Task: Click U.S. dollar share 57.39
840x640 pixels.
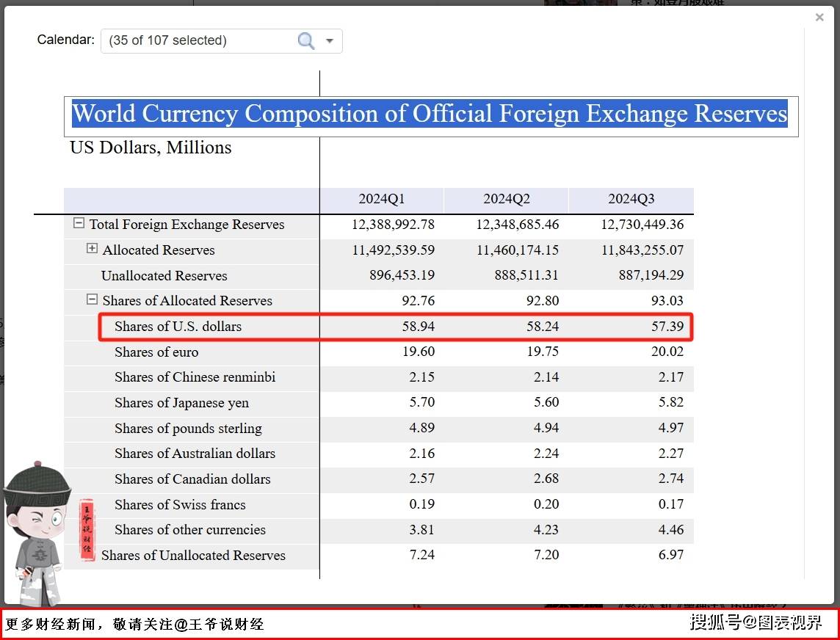Action: click(667, 327)
